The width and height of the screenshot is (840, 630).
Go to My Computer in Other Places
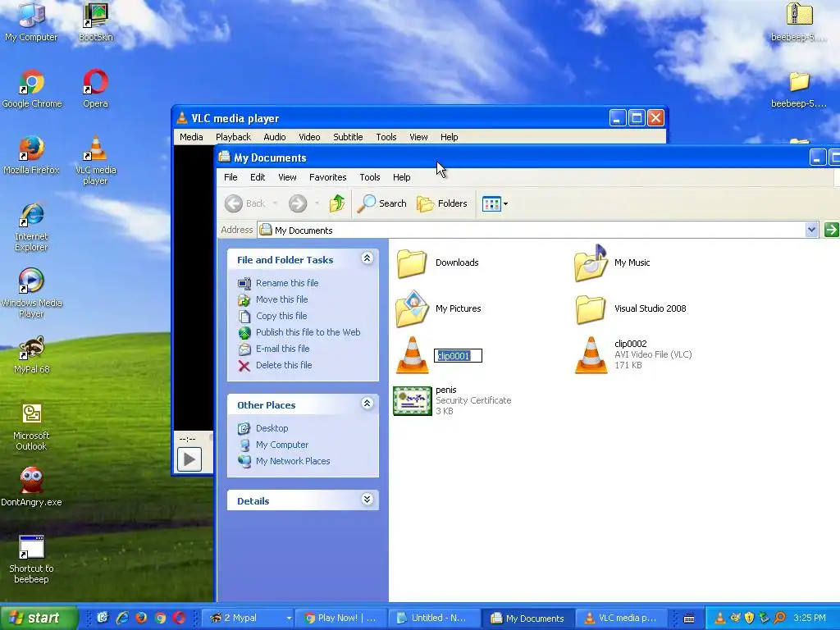[x=282, y=445]
